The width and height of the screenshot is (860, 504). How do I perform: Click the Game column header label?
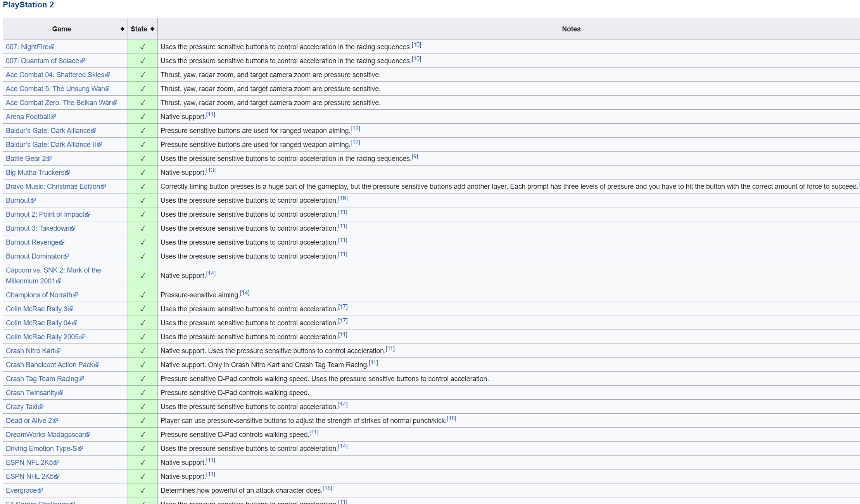[x=62, y=29]
